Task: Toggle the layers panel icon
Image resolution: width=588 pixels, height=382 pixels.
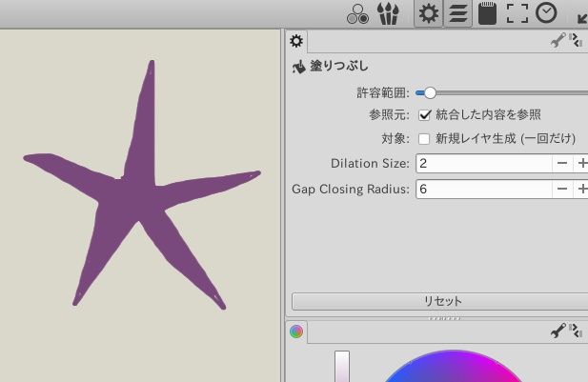Action: point(457,14)
